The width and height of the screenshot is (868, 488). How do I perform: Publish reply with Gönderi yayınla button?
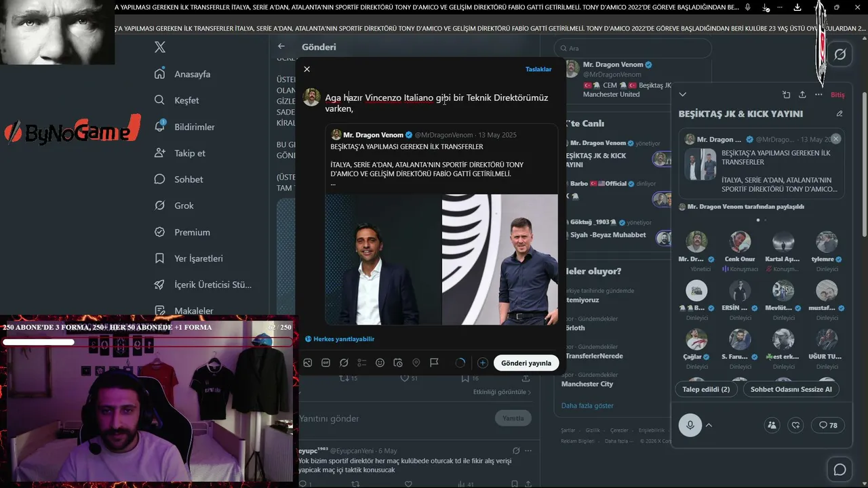(526, 363)
